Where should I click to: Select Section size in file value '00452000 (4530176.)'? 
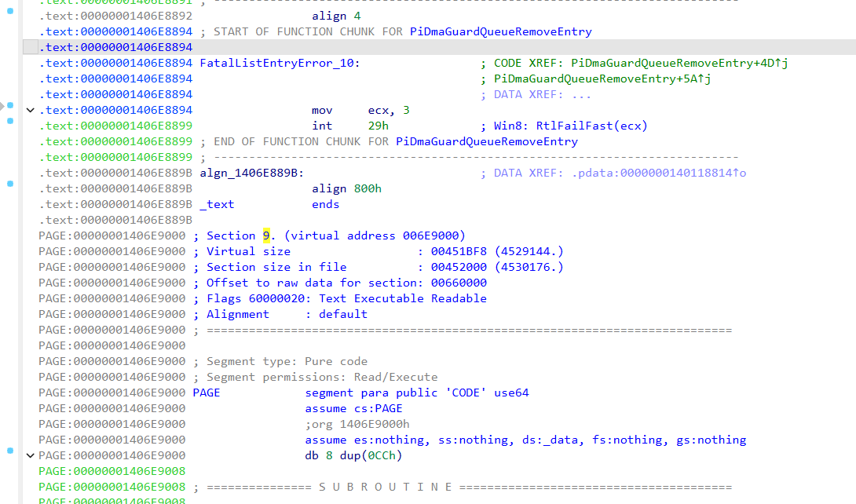(x=497, y=267)
